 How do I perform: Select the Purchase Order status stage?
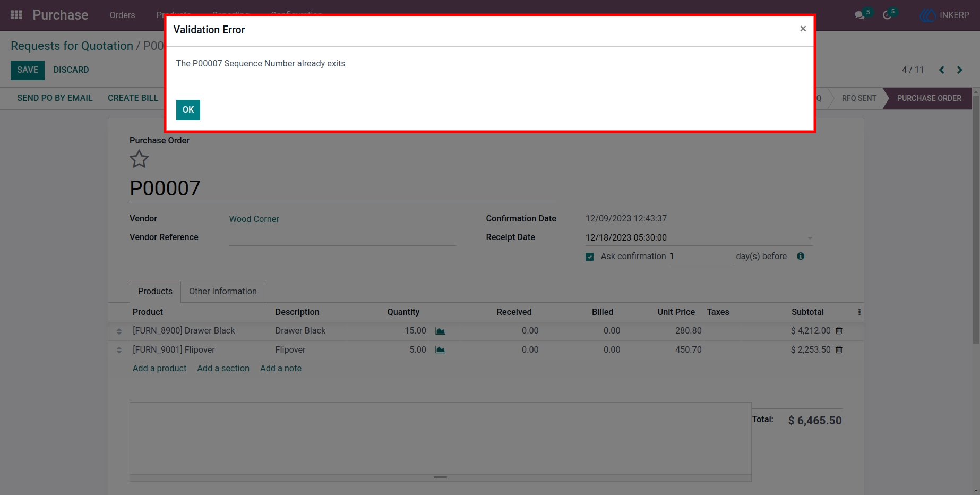pos(929,98)
